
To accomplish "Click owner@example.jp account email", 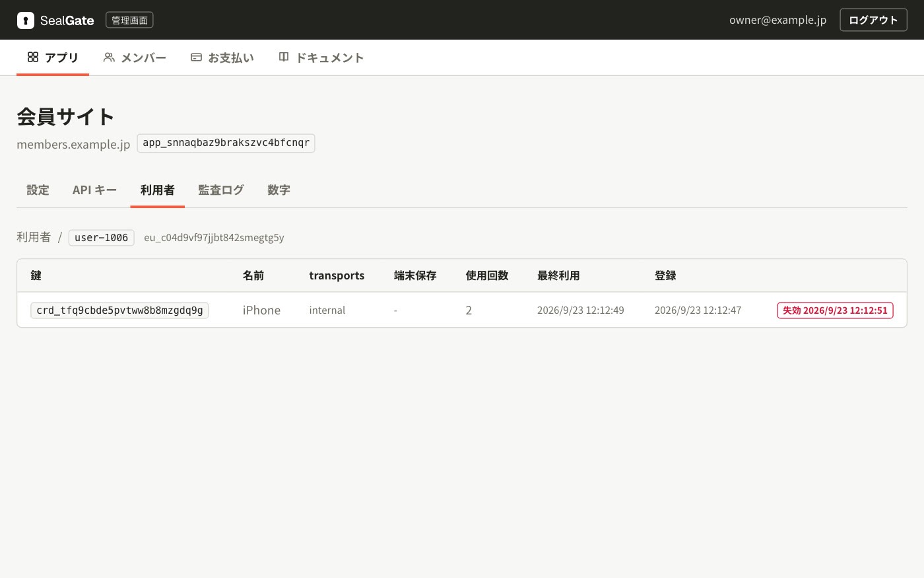I will pos(777,20).
